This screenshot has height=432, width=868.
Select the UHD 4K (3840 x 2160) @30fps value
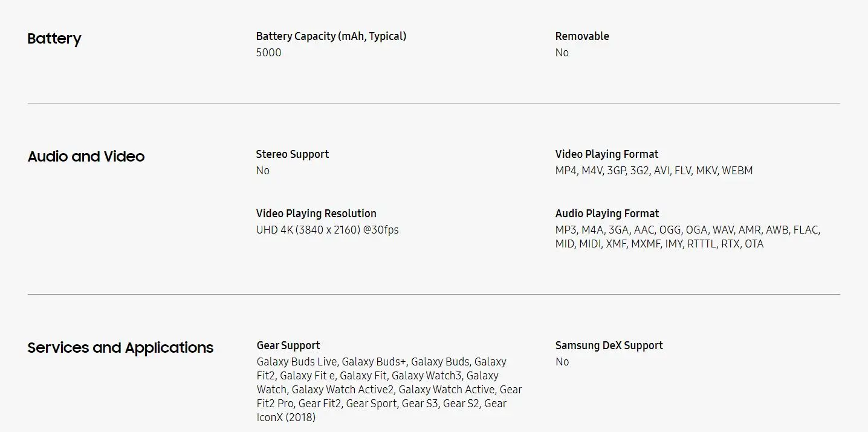click(328, 230)
